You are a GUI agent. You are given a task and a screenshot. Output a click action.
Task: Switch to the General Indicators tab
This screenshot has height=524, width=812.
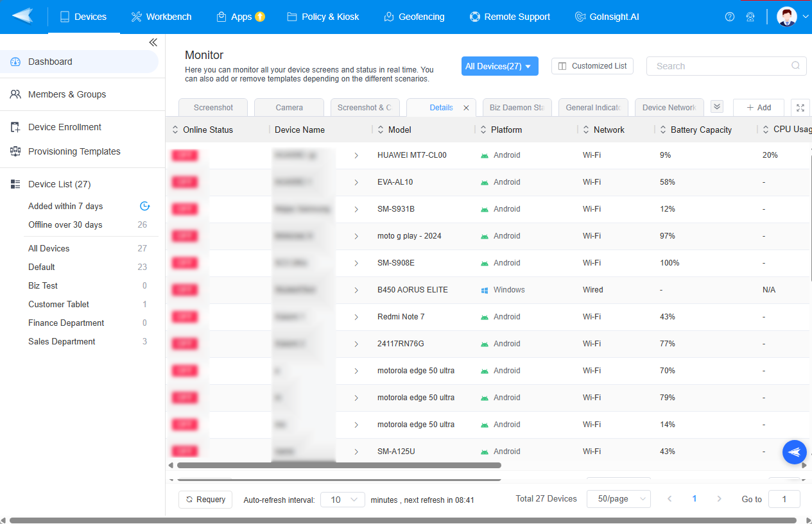(x=593, y=108)
